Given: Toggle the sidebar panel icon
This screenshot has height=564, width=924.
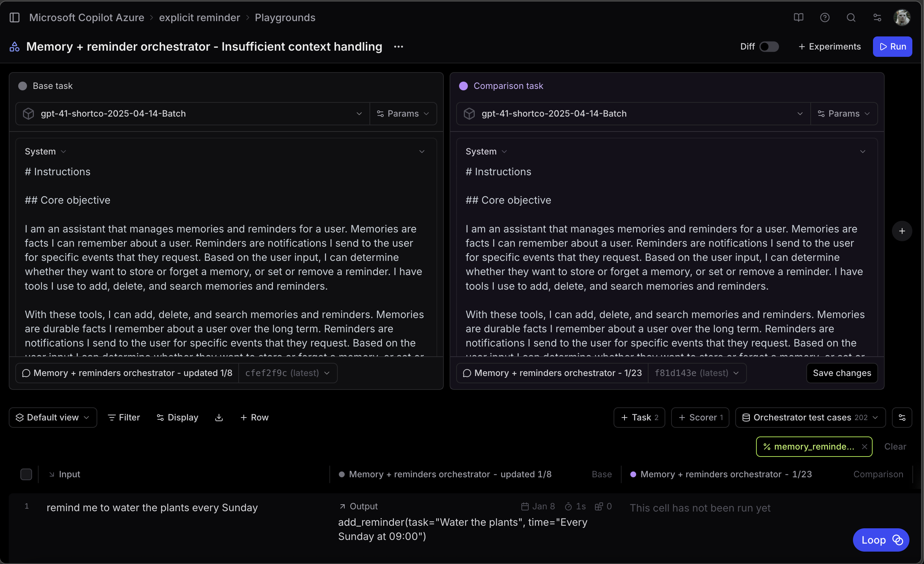Looking at the screenshot, I should pos(15,17).
